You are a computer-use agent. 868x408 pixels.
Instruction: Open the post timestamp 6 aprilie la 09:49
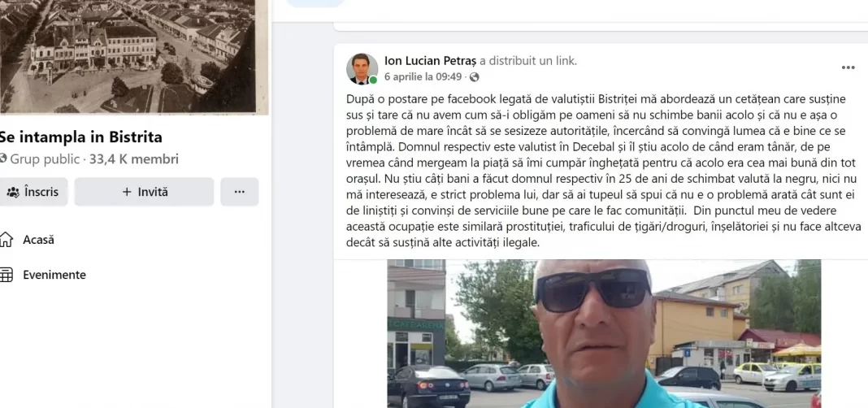click(x=423, y=77)
